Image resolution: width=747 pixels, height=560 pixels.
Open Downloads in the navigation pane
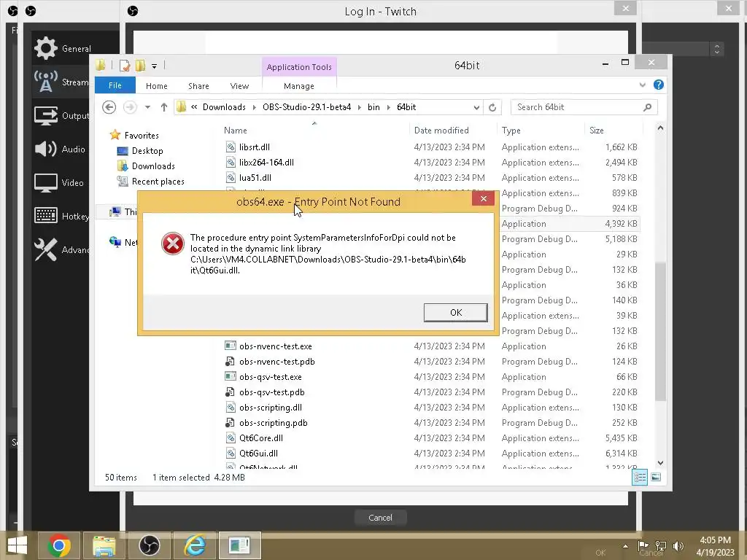(153, 166)
